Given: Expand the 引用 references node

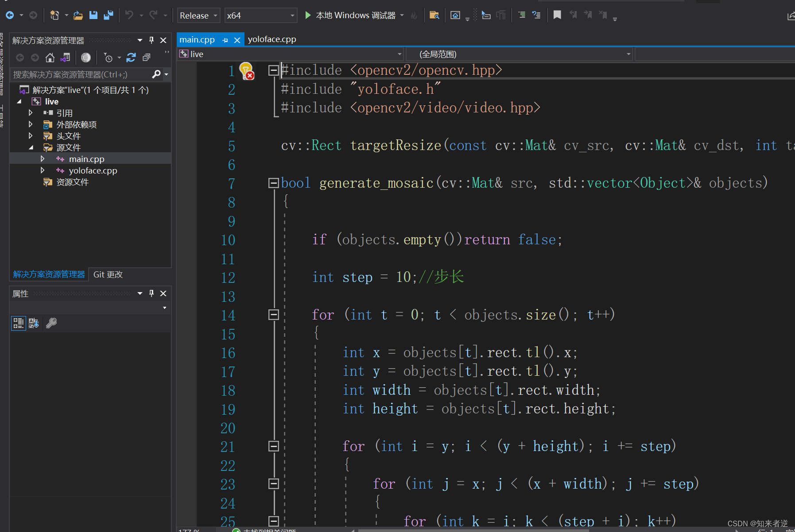Looking at the screenshot, I should (x=31, y=113).
